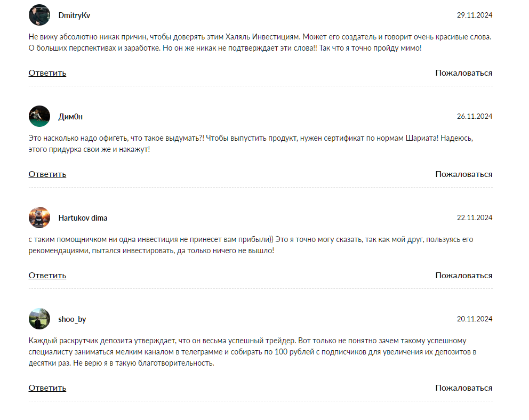
Task: Click the 29.11.2024 comment date
Action: pos(475,15)
